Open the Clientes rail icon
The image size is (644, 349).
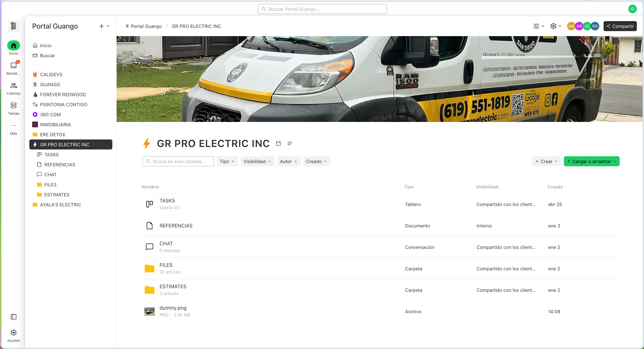14,85
